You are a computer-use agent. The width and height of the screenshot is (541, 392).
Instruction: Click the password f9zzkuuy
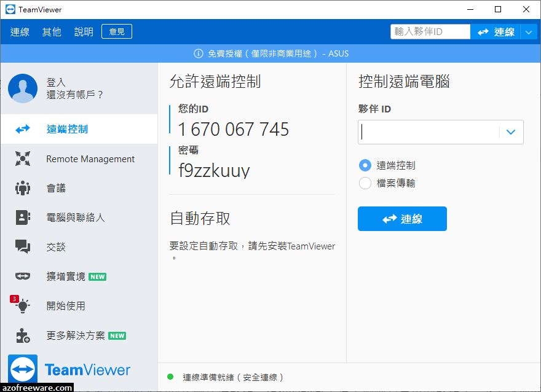pos(214,170)
